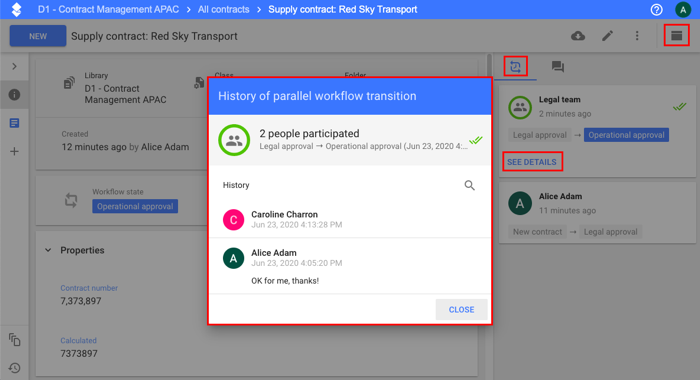Click Caroline Charron avatar in the dialog
The height and width of the screenshot is (380, 700).
(233, 220)
